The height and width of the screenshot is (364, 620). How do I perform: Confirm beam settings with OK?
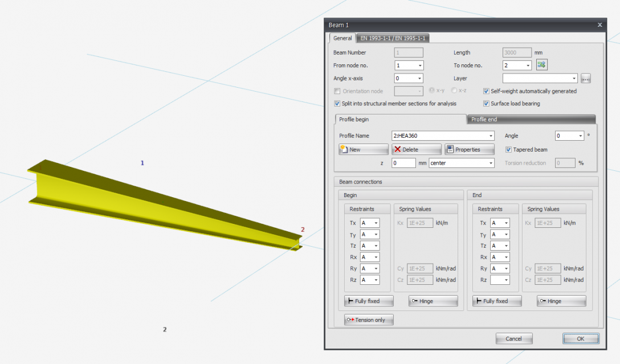coord(580,338)
